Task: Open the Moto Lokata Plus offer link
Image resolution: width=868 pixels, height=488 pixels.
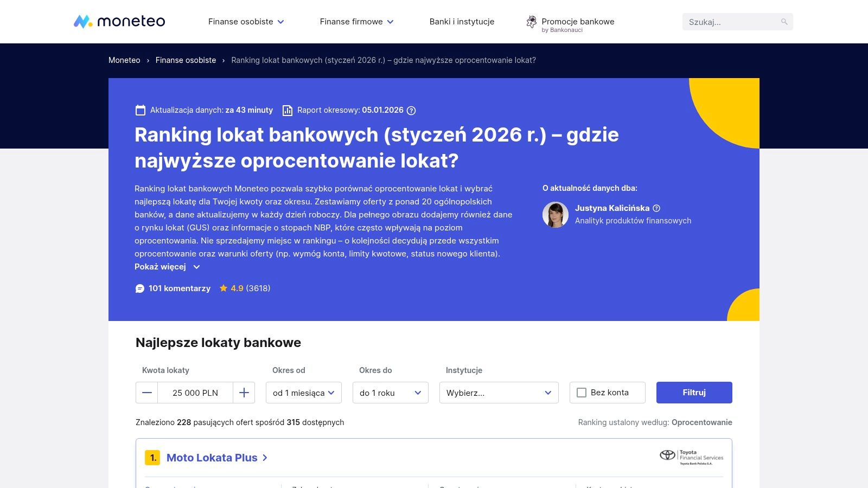Action: [217, 458]
